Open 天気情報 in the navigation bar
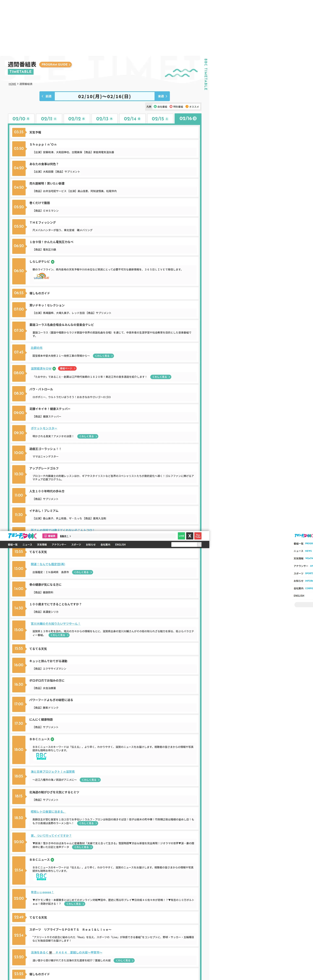 [x=42, y=544]
